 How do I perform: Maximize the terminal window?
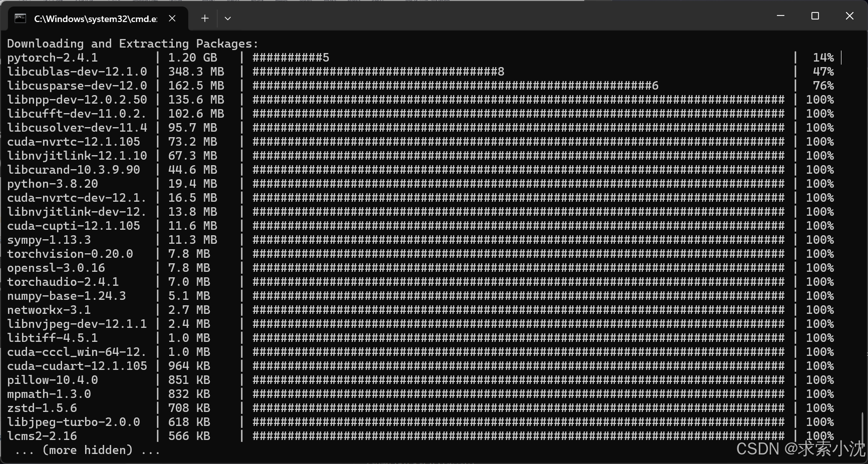[815, 16]
